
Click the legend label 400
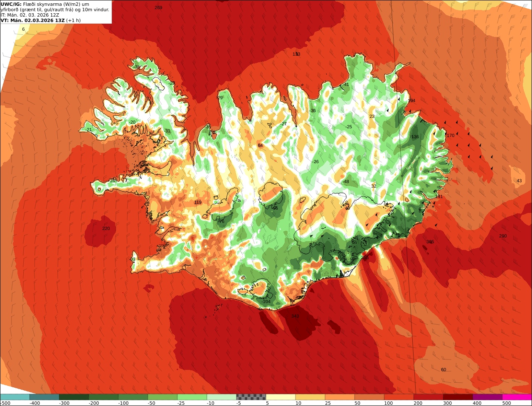477,403
